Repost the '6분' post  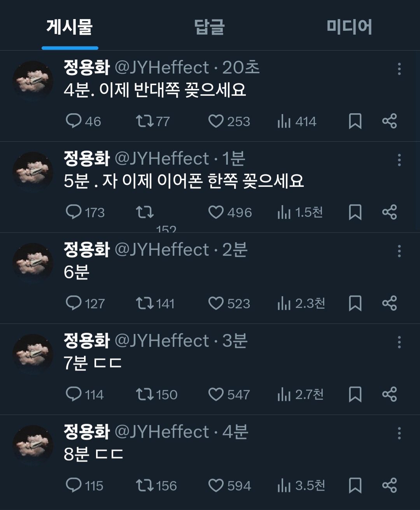[x=145, y=303]
